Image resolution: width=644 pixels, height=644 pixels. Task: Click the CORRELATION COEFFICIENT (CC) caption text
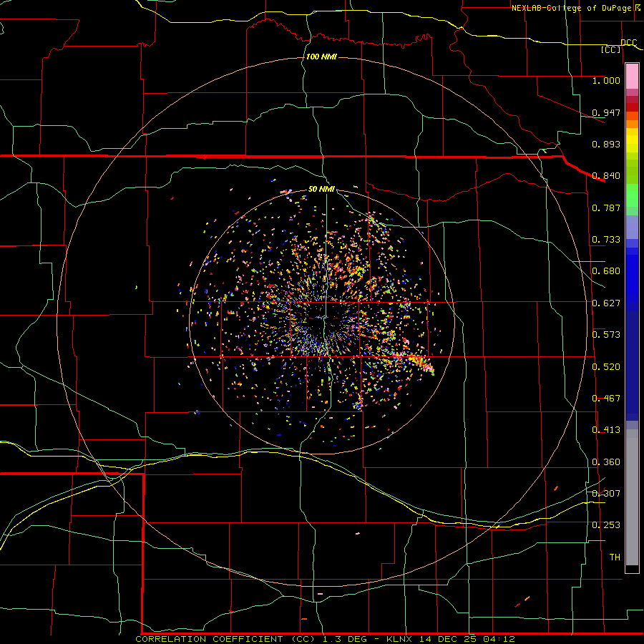tap(225, 639)
